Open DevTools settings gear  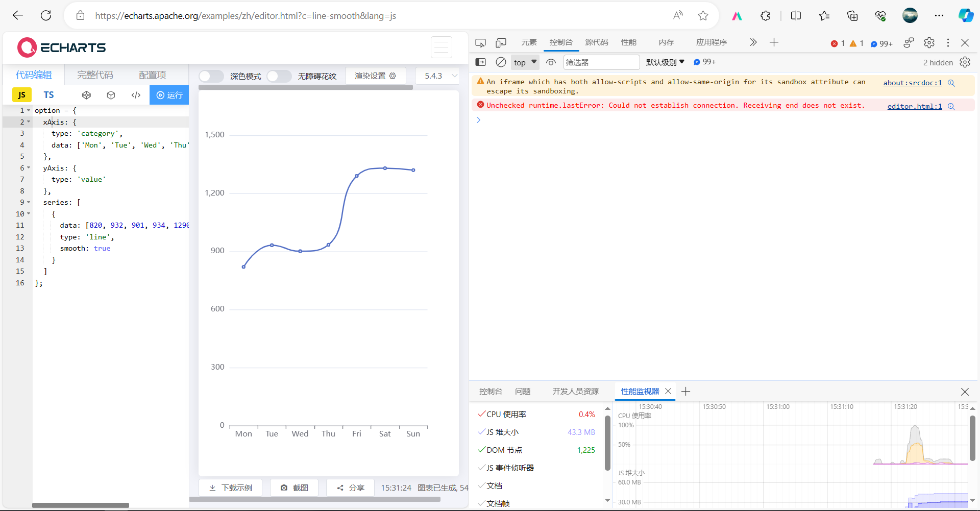pyautogui.click(x=929, y=43)
